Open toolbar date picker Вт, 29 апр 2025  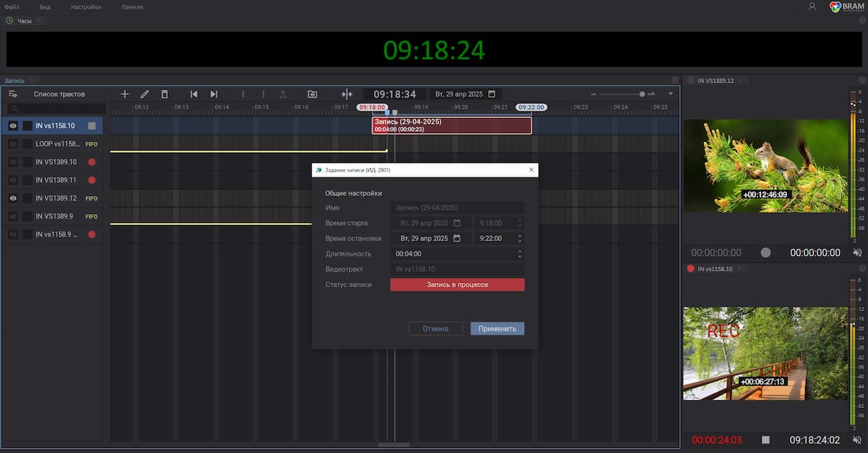[x=465, y=94]
